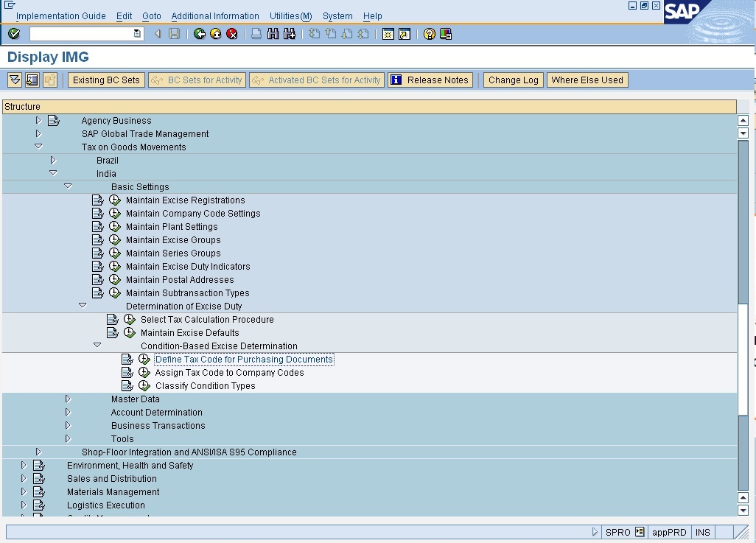Click the red Cancel icon
Screen dimensions: 756x543
point(232,34)
